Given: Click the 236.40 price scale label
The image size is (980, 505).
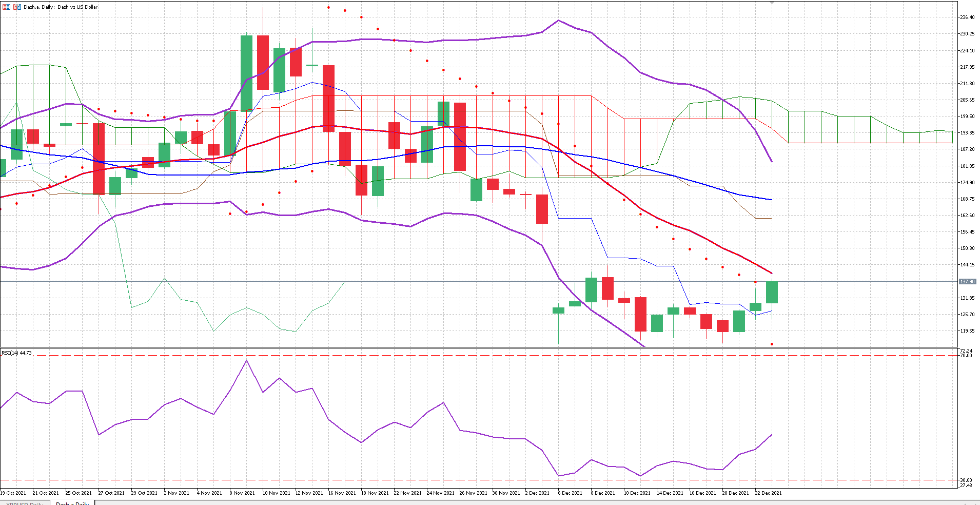Looking at the screenshot, I should point(967,17).
